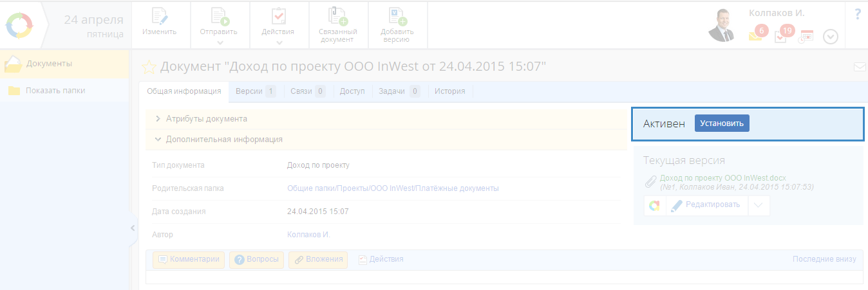Click the envelope icon right of document title

click(x=859, y=66)
